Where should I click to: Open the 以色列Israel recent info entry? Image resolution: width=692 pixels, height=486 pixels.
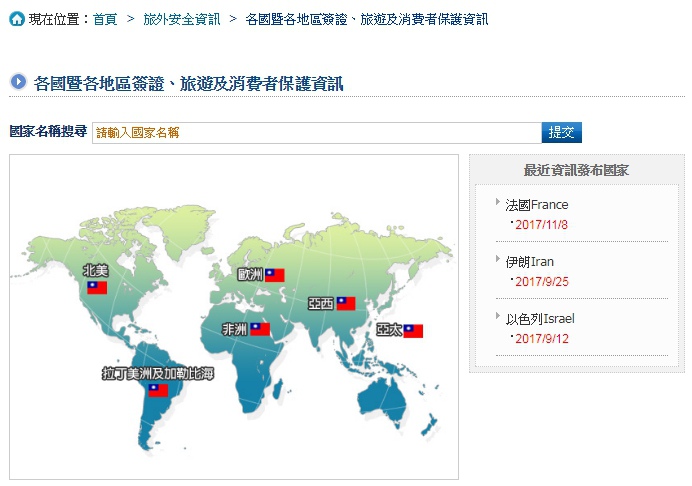540,319
